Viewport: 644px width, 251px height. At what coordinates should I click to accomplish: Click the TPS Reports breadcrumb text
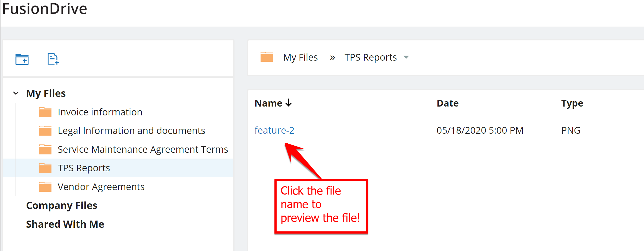coord(370,57)
